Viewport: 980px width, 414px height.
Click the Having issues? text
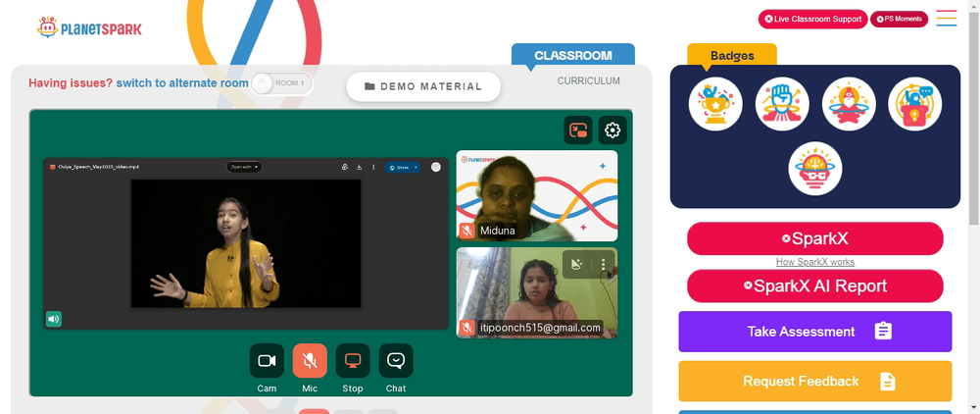click(x=71, y=83)
